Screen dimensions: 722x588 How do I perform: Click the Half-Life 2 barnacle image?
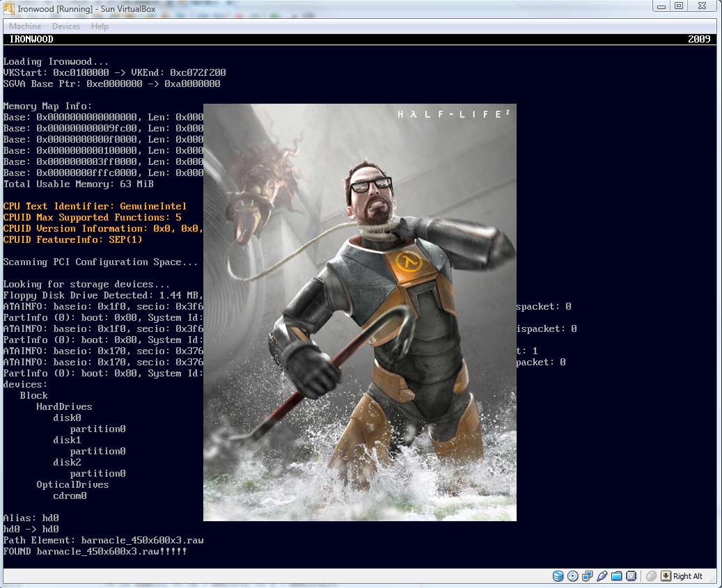click(x=360, y=312)
